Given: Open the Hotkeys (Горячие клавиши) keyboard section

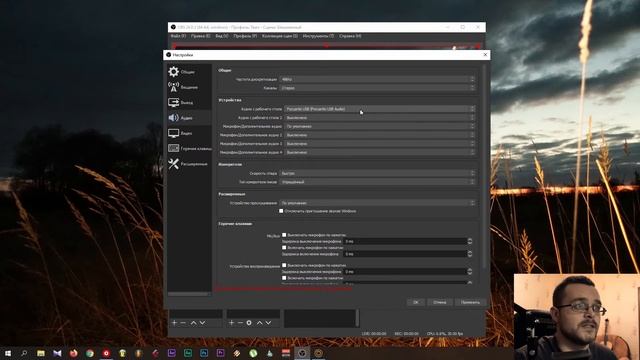Looking at the screenshot, I should [x=189, y=149].
